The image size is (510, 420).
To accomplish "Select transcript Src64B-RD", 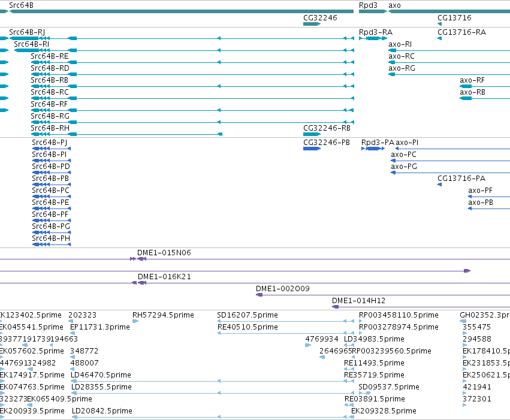I will [x=50, y=68].
